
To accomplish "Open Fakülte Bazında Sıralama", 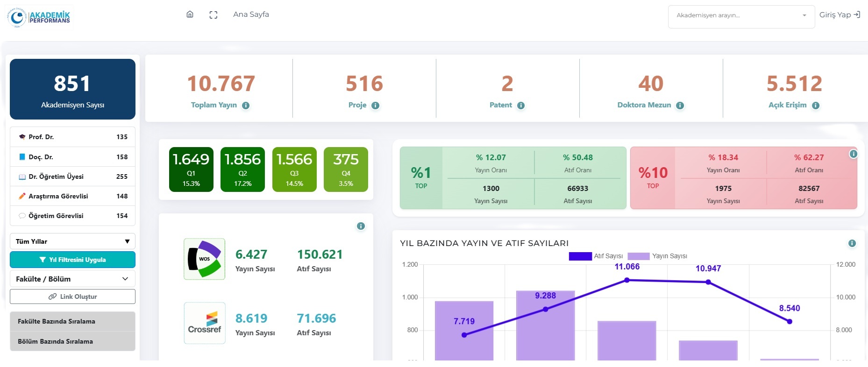I will point(72,321).
